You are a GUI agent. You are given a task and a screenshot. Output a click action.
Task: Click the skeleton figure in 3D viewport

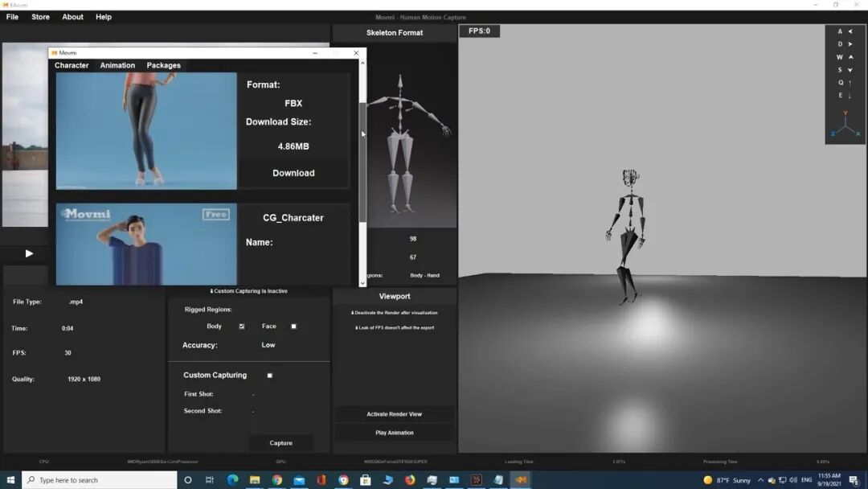coord(627,237)
